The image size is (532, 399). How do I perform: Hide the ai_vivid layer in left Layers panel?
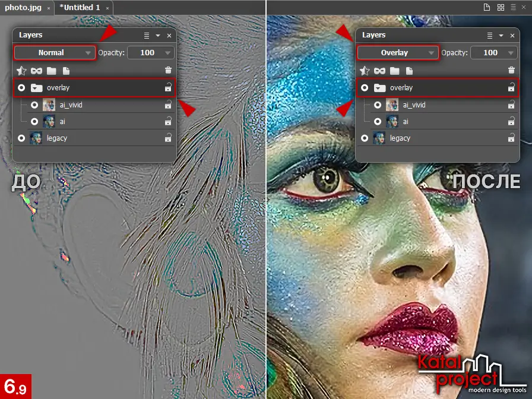click(x=34, y=105)
